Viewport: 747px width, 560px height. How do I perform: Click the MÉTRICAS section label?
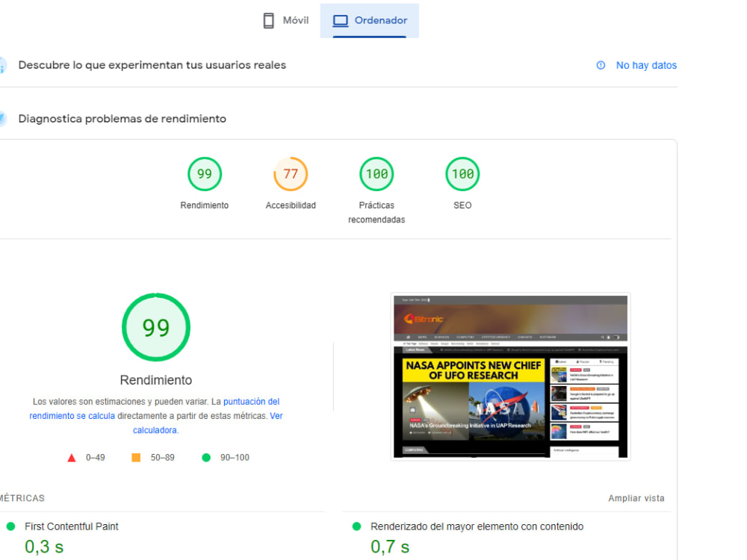pos(22,498)
